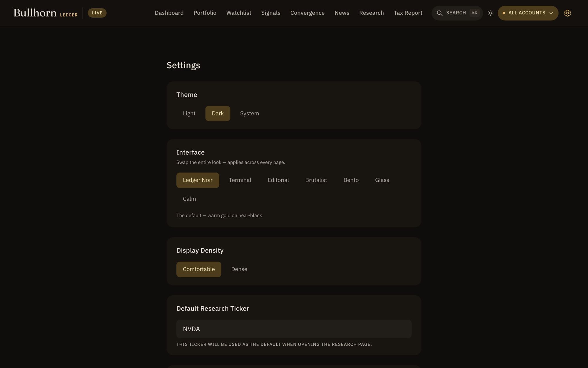Choose the System theme option
Image resolution: width=588 pixels, height=368 pixels.
pos(249,113)
